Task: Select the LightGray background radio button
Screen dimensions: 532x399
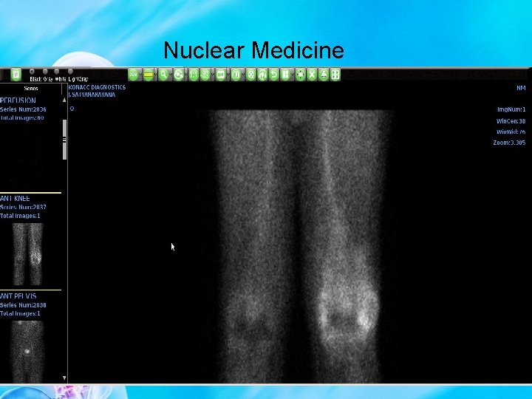Action: coord(70,71)
